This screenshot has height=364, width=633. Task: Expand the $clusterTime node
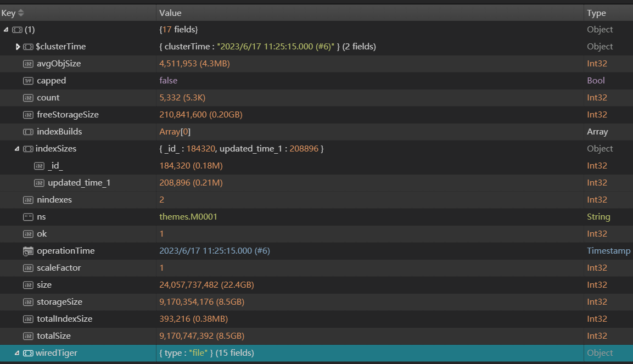18,47
